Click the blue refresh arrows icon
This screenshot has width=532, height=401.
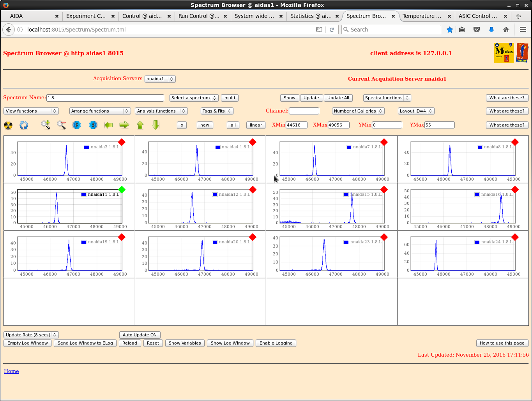pos(24,125)
